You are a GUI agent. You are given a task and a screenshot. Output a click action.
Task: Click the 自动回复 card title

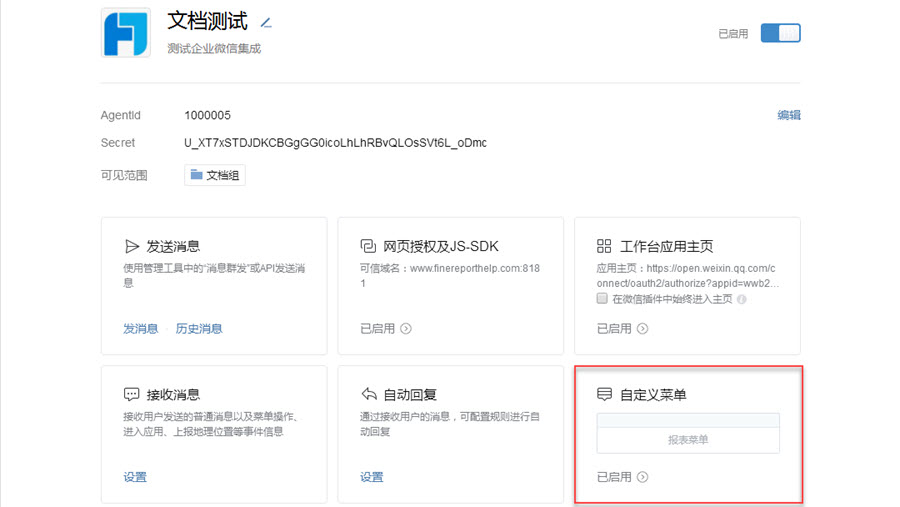pos(410,394)
